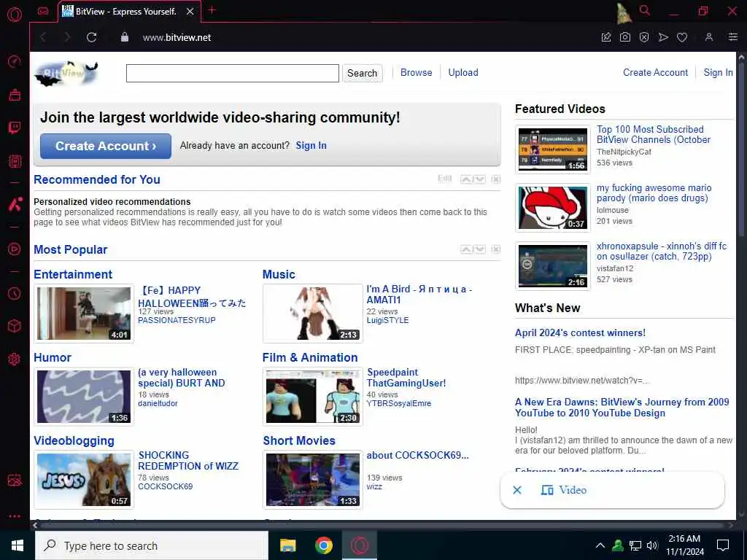This screenshot has width=747, height=560.
Task: Click the BitView site logo
Action: pos(66,74)
